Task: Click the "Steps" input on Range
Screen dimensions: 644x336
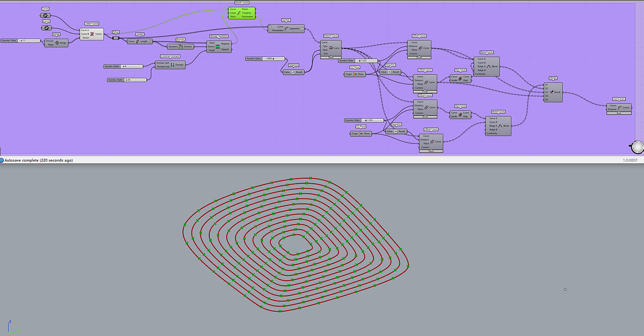Action: (x=51, y=45)
